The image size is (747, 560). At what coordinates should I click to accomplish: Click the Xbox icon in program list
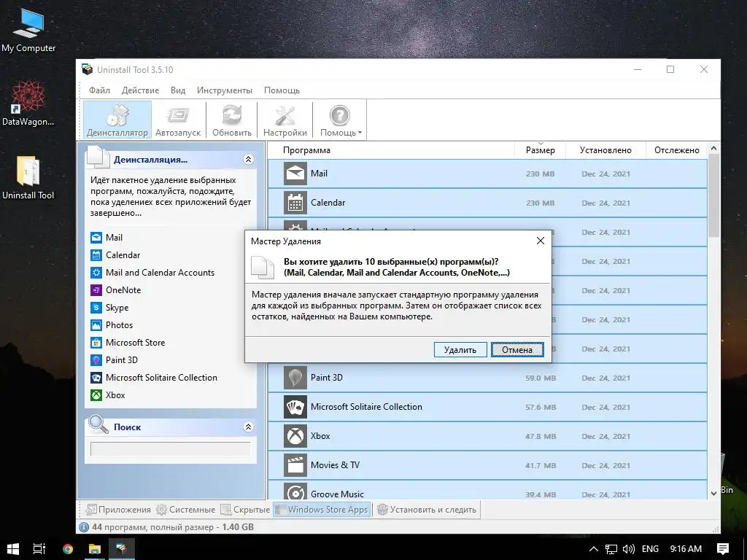tap(295, 436)
